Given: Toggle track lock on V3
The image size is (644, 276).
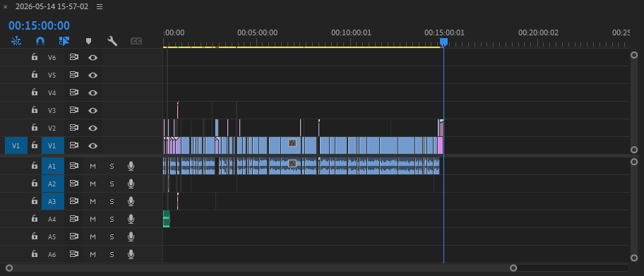Looking at the screenshot, I should pyautogui.click(x=35, y=110).
